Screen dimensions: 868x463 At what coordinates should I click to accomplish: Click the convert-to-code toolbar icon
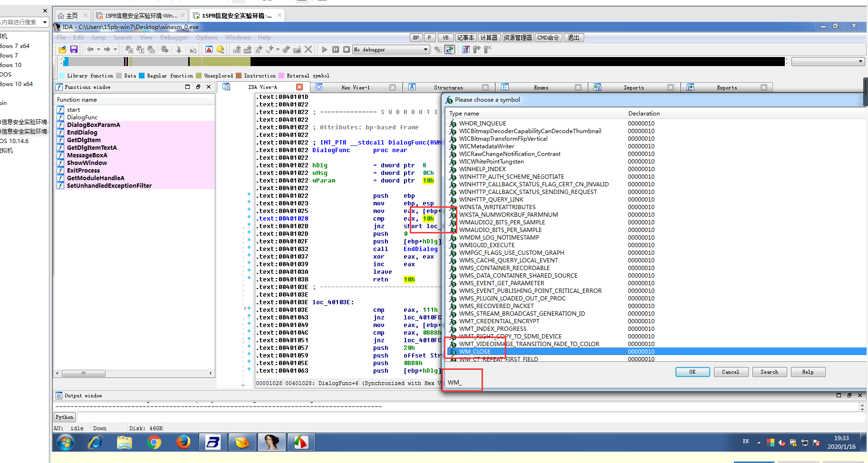tap(237, 49)
